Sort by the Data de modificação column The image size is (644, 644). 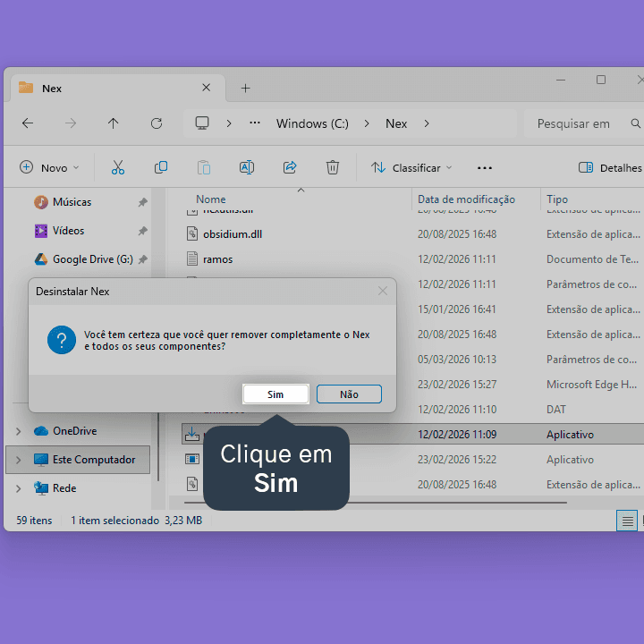click(x=466, y=199)
